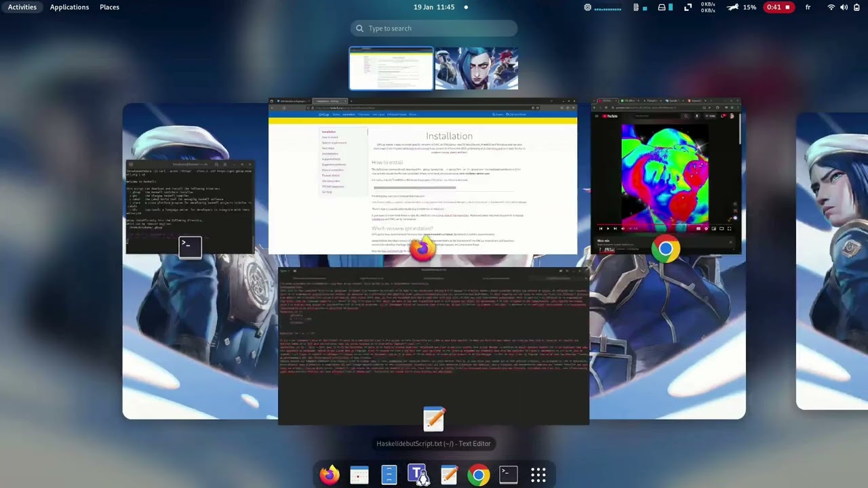Launch Google Chrome from the dock
Image resolution: width=868 pixels, height=488 pixels.
(x=479, y=475)
